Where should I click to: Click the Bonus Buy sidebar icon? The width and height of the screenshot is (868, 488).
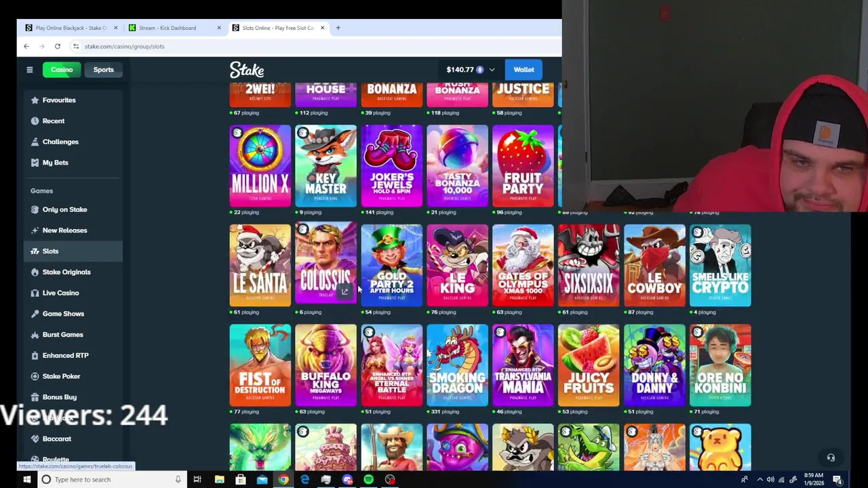point(35,397)
